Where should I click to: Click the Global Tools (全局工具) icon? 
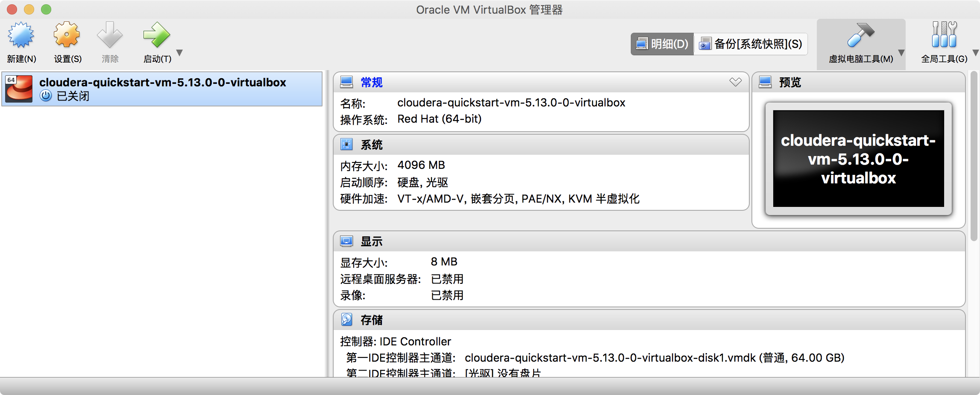coord(944,35)
